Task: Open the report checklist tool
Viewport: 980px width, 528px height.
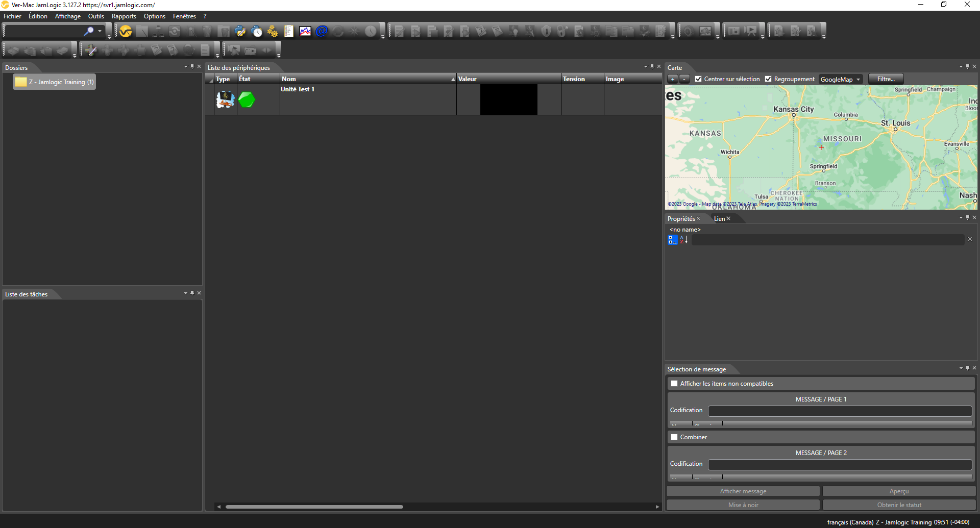Action: pyautogui.click(x=288, y=31)
